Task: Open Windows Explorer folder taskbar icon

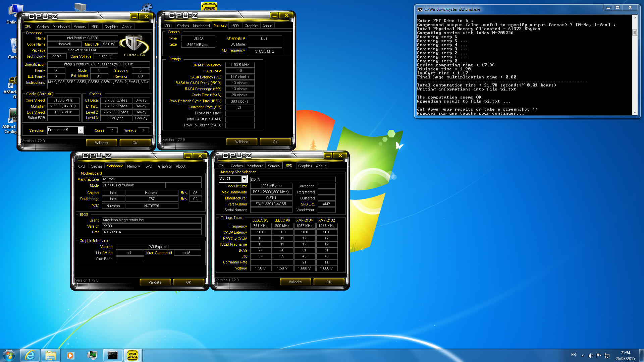Action: pos(50,355)
